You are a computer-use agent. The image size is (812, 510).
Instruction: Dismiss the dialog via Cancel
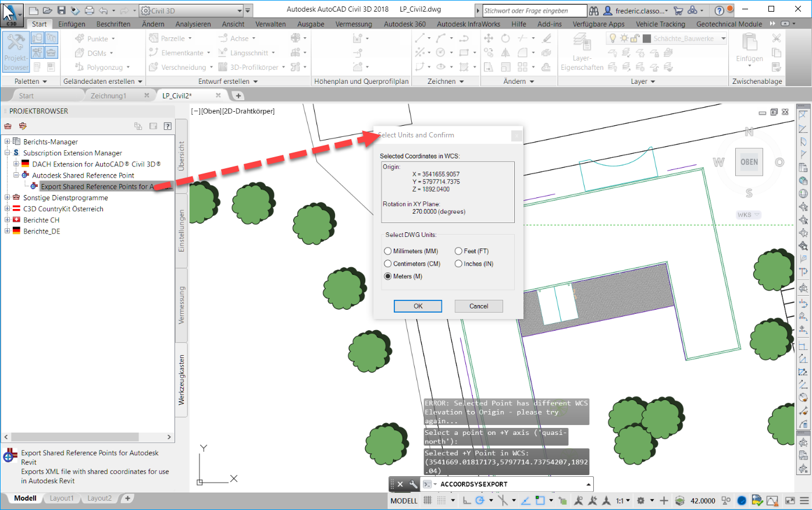point(478,306)
